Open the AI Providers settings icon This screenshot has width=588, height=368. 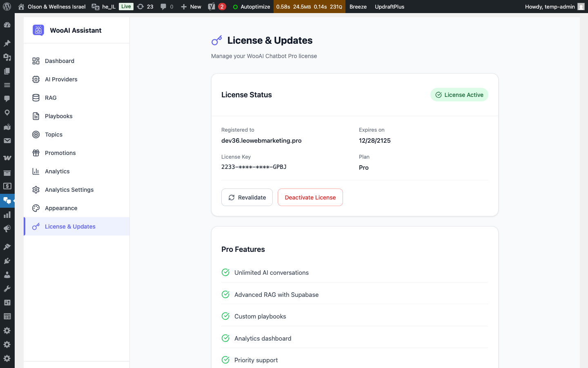pyautogui.click(x=36, y=79)
